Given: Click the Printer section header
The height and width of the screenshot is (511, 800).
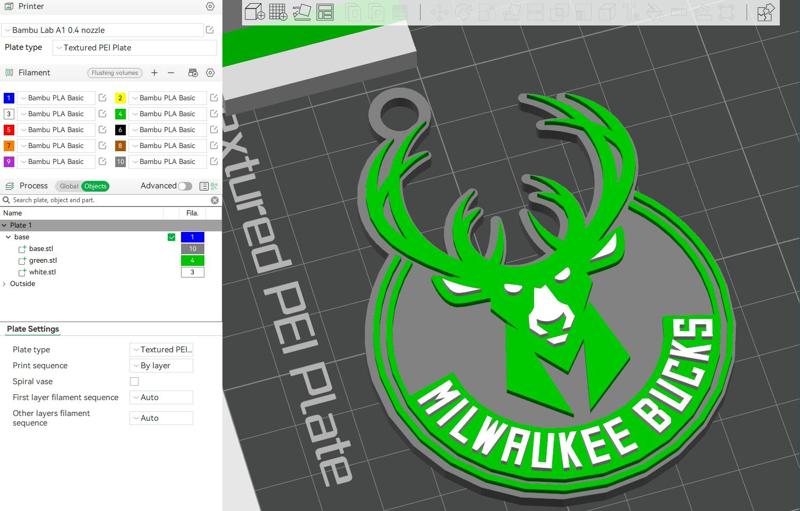Looking at the screenshot, I should [31, 6].
